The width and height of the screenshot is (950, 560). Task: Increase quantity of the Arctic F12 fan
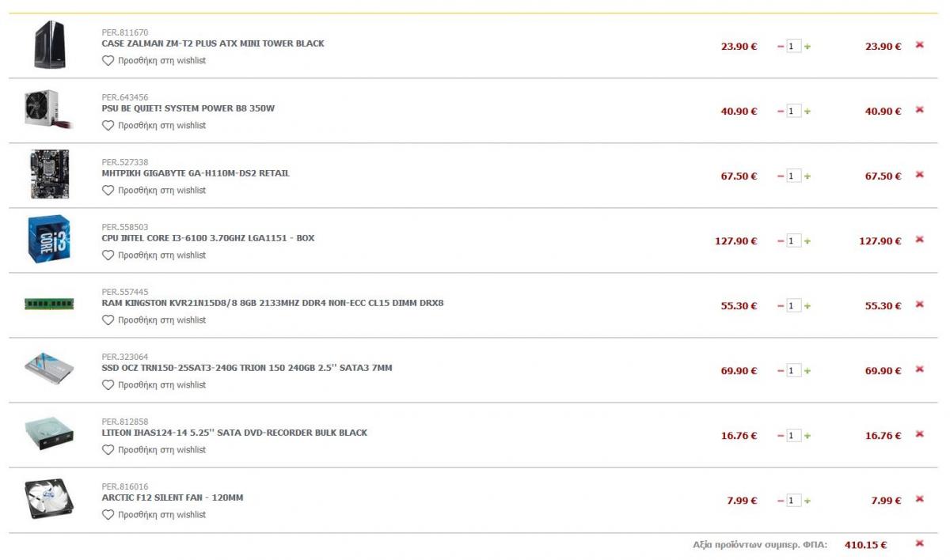coord(807,501)
